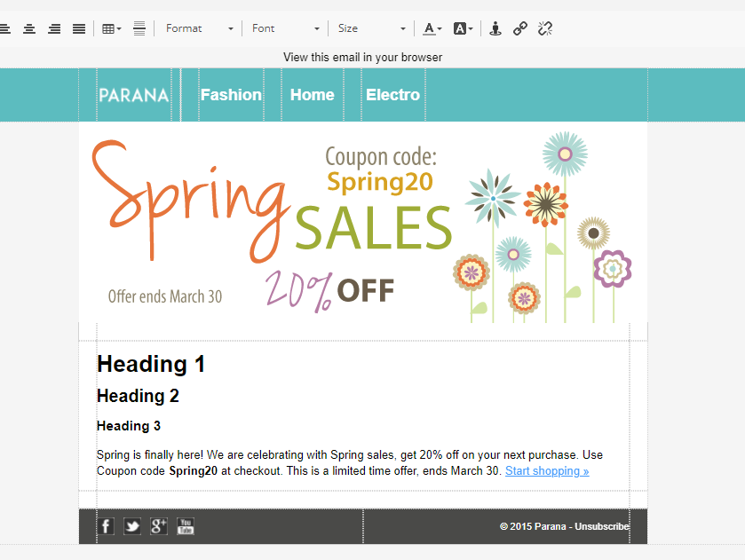Screen dimensions: 745x560
Task: Open the Font dropdown
Action: pos(285,28)
